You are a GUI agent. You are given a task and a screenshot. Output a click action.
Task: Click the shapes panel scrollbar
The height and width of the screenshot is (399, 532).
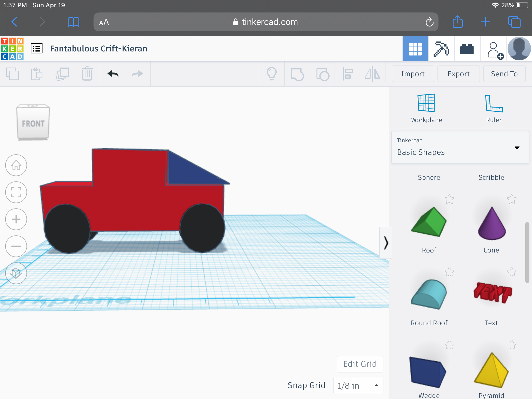(527, 252)
